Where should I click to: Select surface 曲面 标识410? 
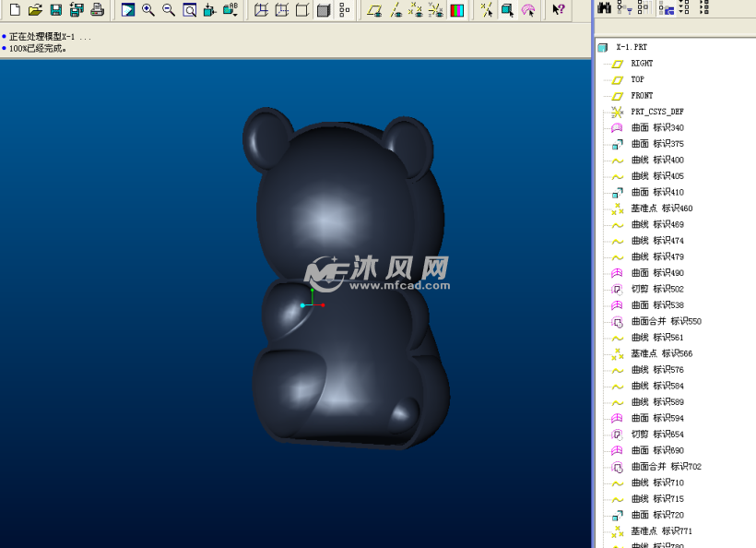pyautogui.click(x=657, y=192)
